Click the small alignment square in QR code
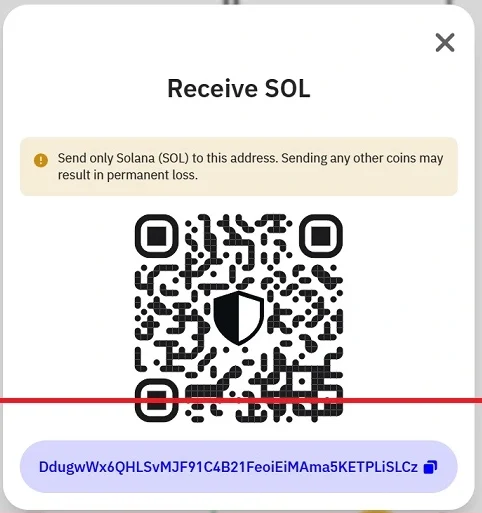482x513 pixels. click(x=302, y=381)
